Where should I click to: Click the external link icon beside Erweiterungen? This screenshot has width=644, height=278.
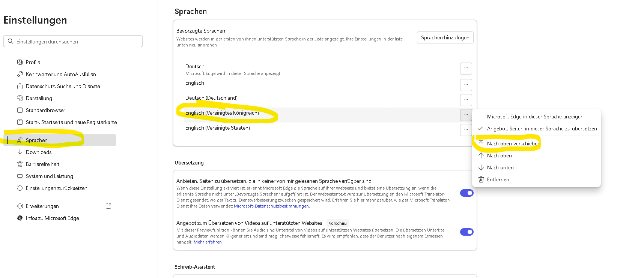[x=108, y=206]
